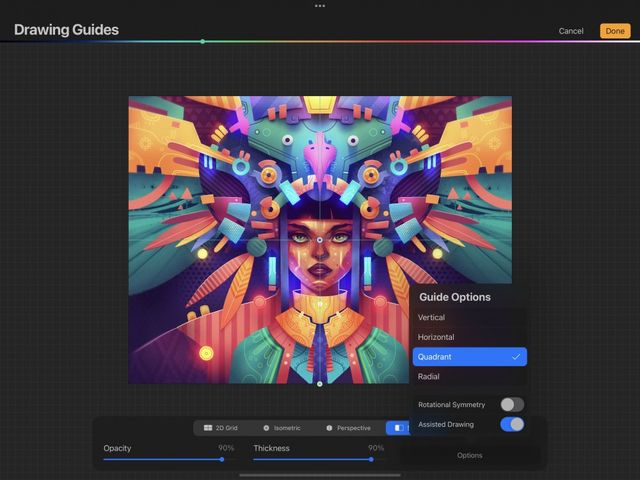This screenshot has height=480, width=640.
Task: Choose Quadrant in Guide Options
Action: [469, 357]
